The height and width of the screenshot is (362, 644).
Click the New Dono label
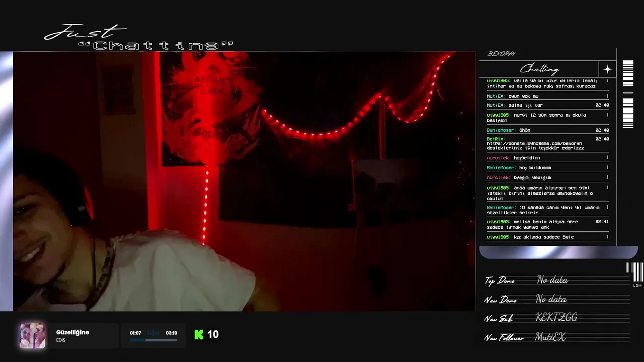click(x=501, y=300)
